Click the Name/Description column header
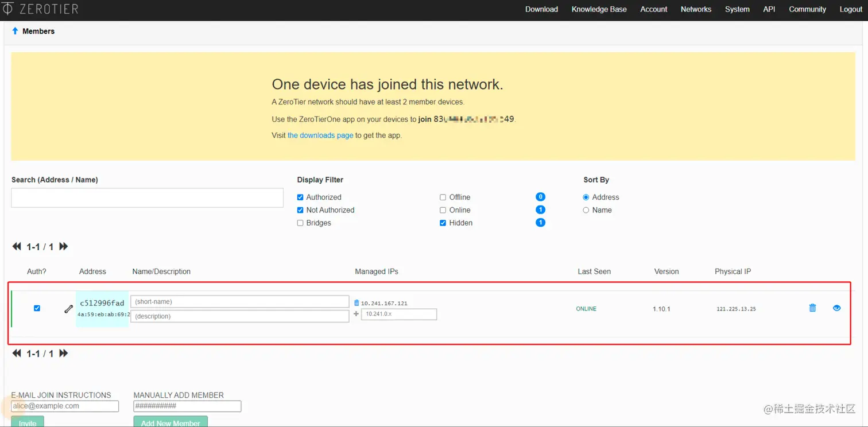The width and height of the screenshot is (868, 427). [x=161, y=271]
